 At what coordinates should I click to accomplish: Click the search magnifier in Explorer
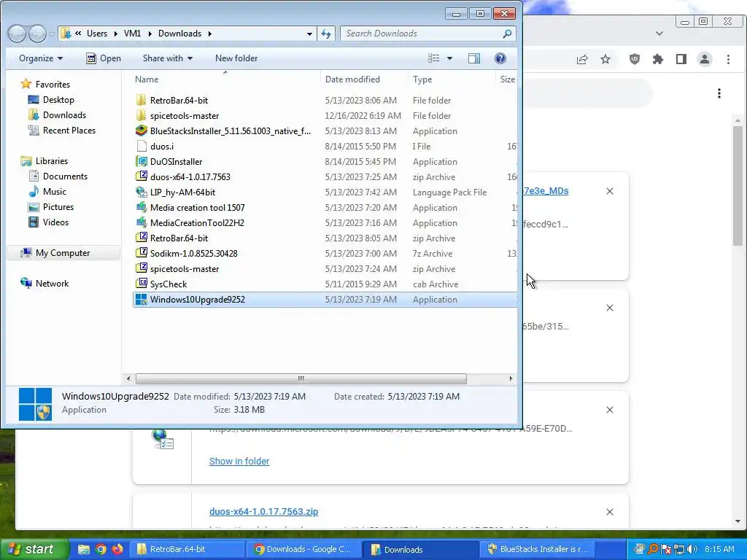[x=507, y=34]
